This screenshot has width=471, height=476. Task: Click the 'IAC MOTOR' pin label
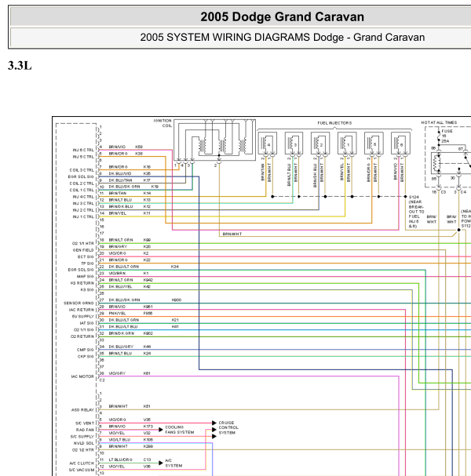[x=82, y=376]
